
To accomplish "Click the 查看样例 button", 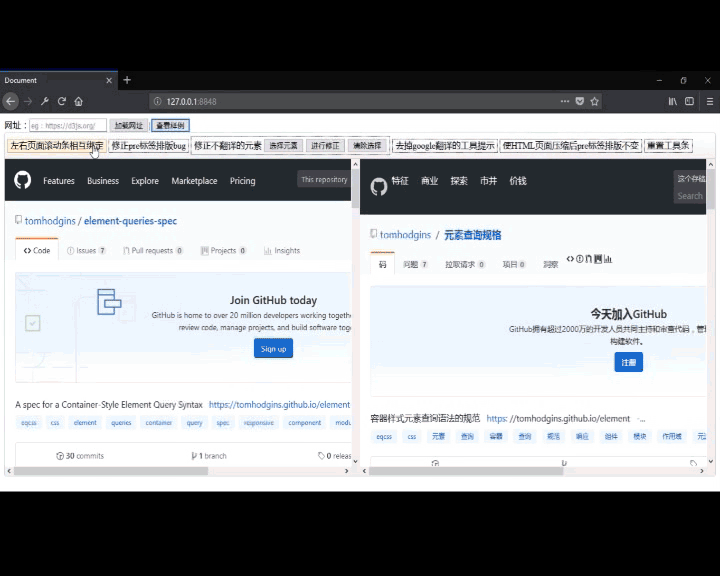I will click(170, 125).
